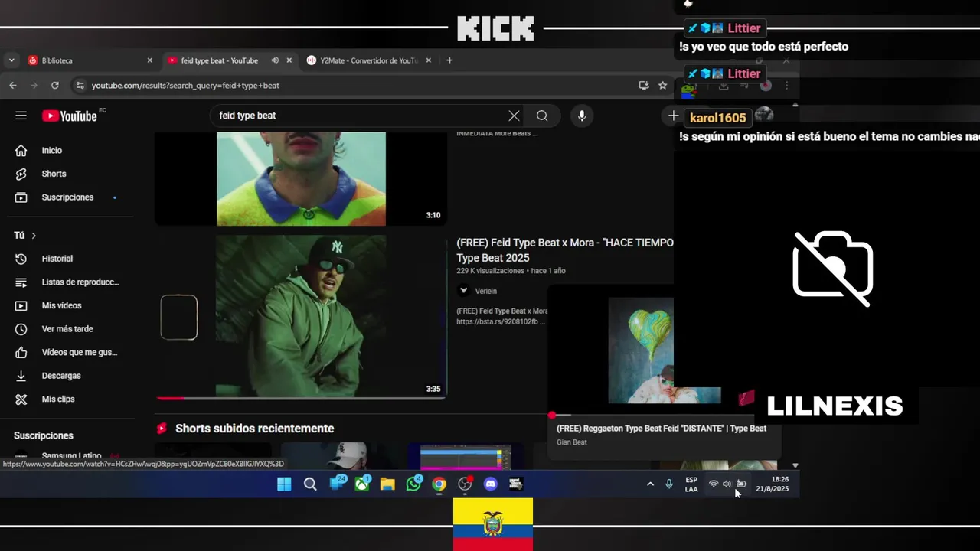Mute the feid type beat tab audio
The width and height of the screenshot is (980, 551).
275,60
